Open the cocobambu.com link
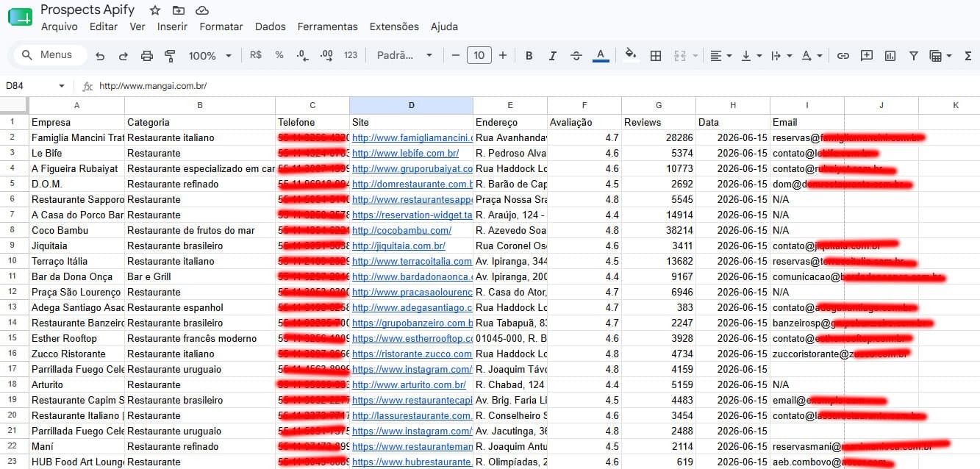The image size is (980, 469). [401, 231]
